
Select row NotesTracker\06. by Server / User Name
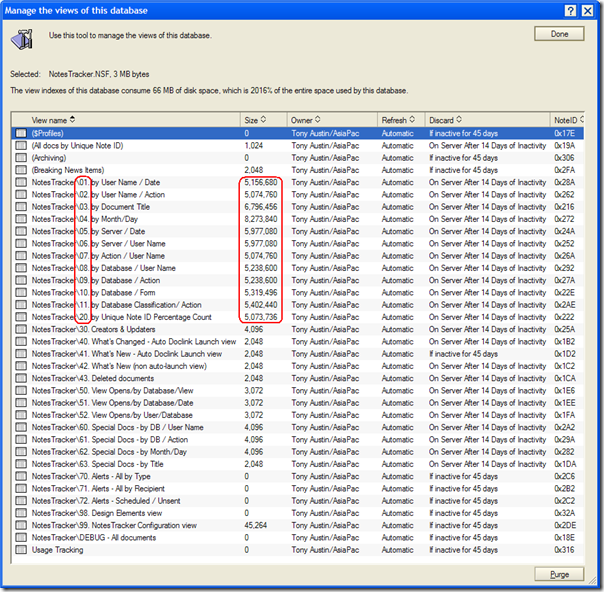click(x=297, y=243)
